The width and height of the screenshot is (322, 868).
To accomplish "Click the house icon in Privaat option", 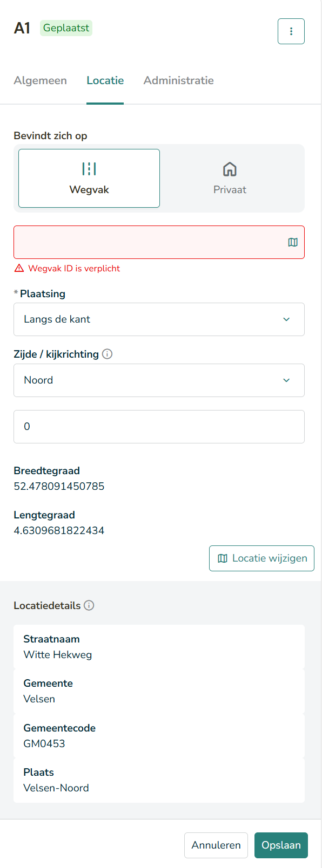I will click(230, 169).
